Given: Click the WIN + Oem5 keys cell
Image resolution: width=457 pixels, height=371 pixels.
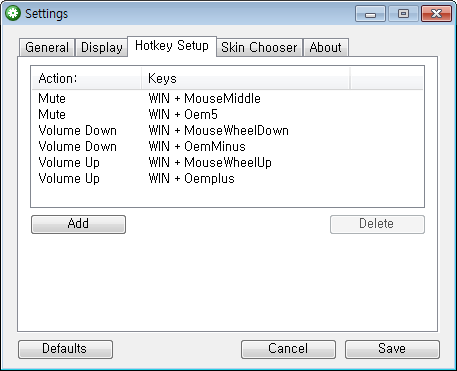Looking at the screenshot, I should pyautogui.click(x=183, y=114).
